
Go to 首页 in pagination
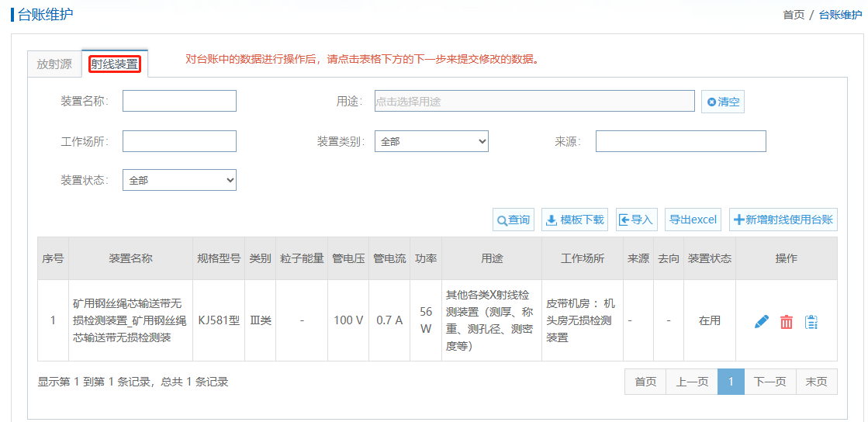645,382
